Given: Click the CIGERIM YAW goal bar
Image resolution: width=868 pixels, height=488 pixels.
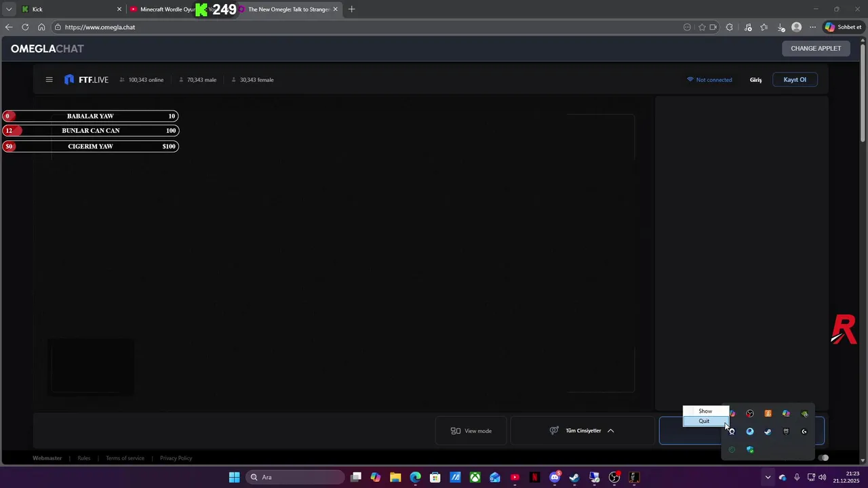Looking at the screenshot, I should point(90,146).
